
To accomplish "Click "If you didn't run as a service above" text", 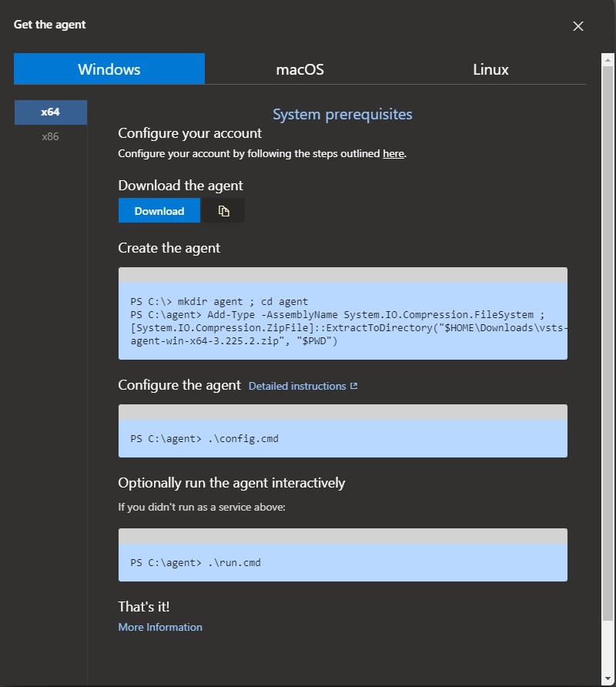I will [x=202, y=507].
